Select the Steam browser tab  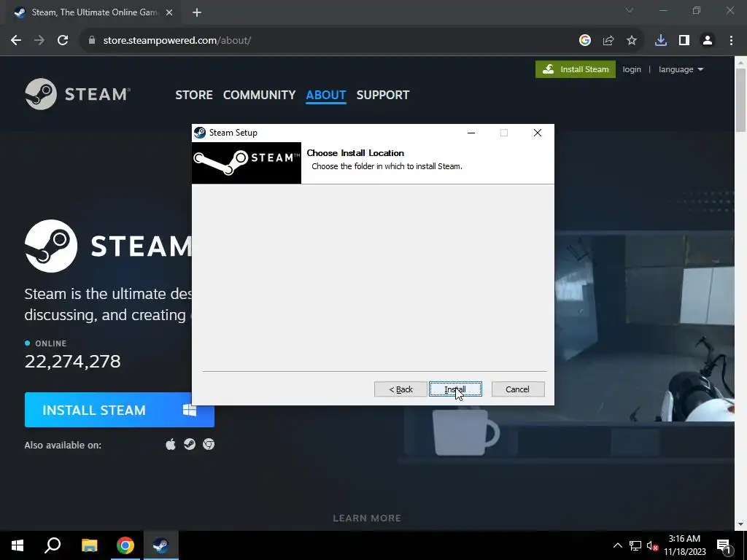click(94, 13)
